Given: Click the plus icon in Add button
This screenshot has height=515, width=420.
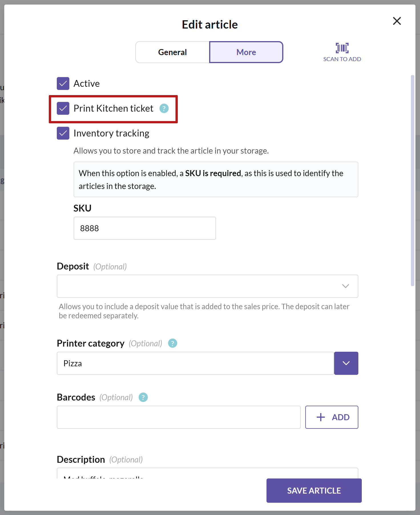Looking at the screenshot, I should 321,417.
